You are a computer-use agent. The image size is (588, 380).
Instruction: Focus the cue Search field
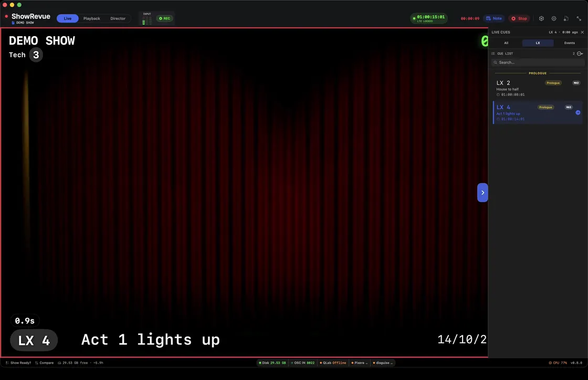538,62
